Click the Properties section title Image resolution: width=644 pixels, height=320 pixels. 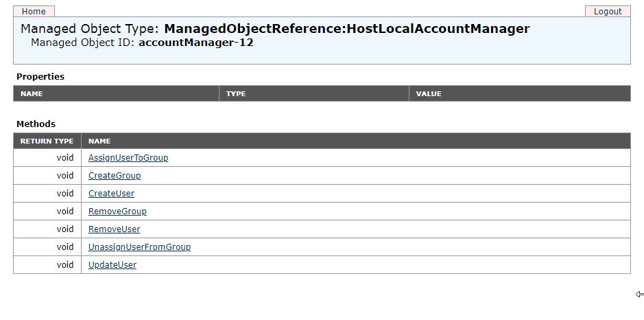click(40, 77)
